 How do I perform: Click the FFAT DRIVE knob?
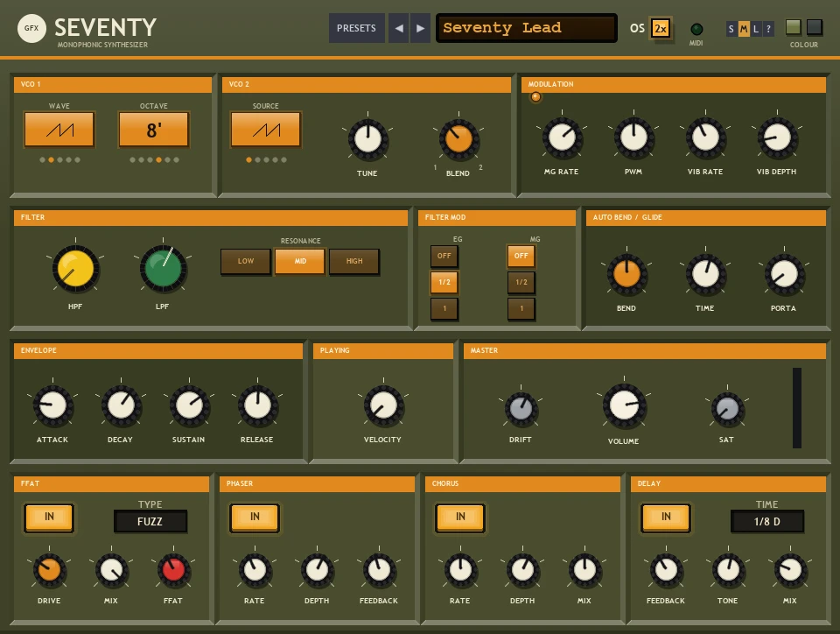49,570
